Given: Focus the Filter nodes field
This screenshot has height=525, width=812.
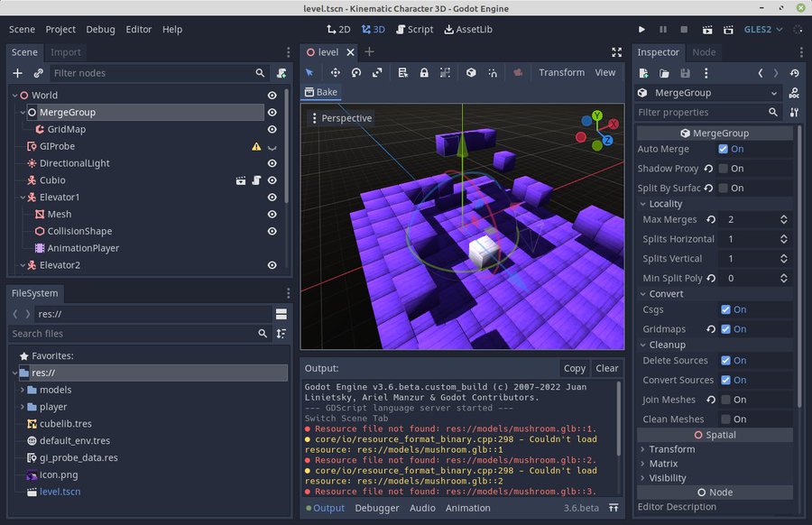Looking at the screenshot, I should pos(159,73).
